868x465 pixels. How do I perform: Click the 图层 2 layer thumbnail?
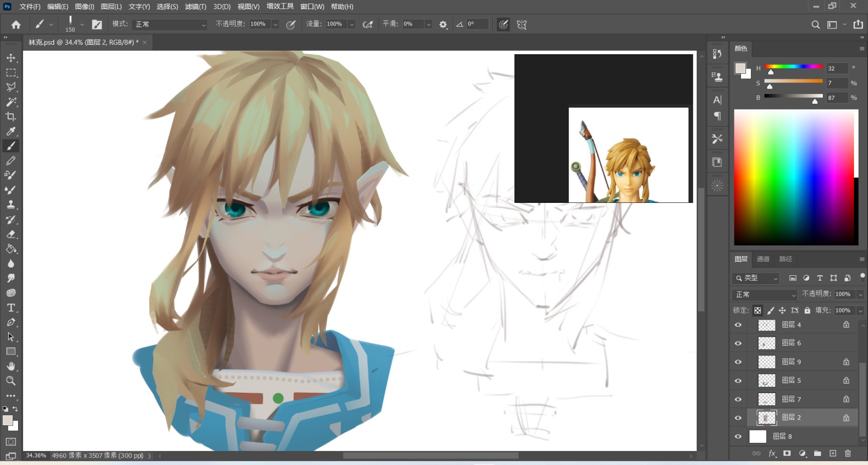tap(767, 418)
